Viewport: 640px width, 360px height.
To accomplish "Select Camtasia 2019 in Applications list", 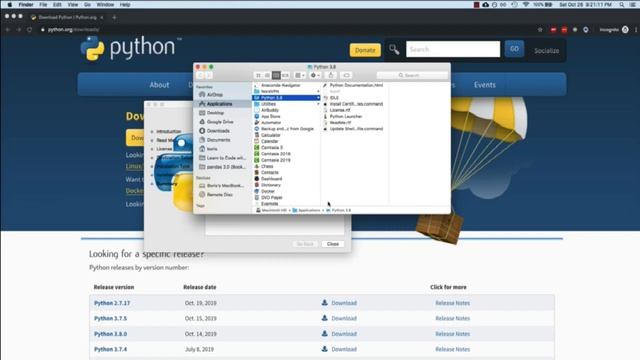I will pyautogui.click(x=275, y=160).
